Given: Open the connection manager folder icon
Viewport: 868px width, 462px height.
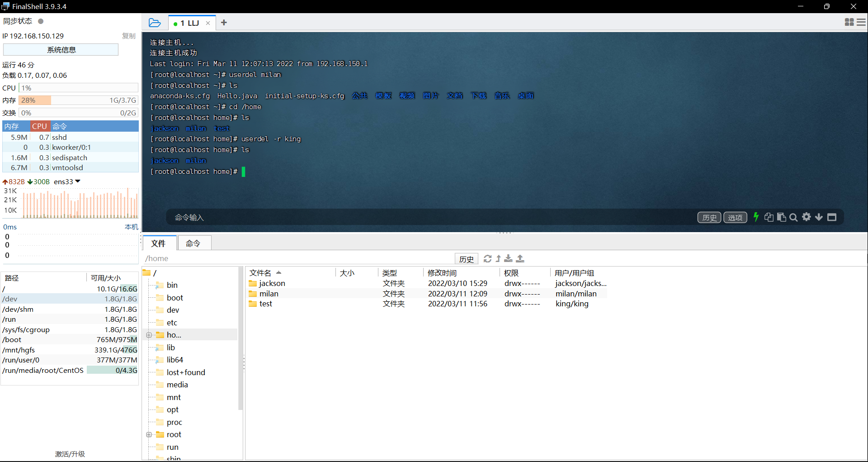Looking at the screenshot, I should (155, 23).
